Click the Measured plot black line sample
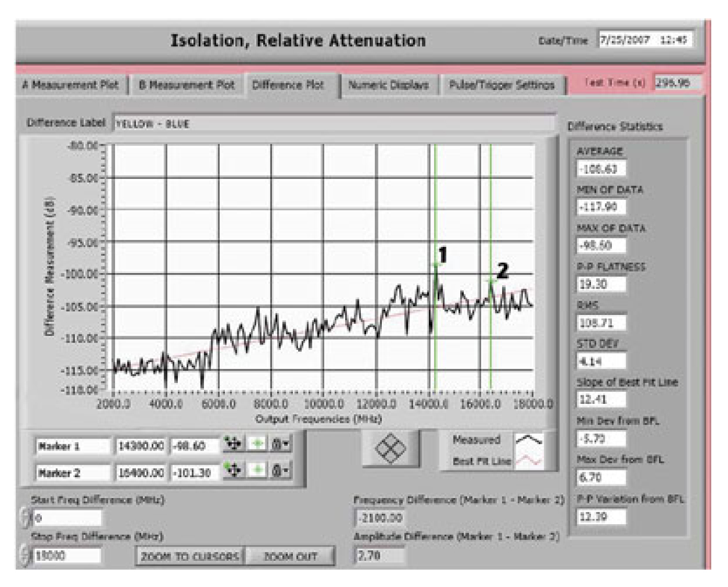728x587 pixels. [529, 441]
